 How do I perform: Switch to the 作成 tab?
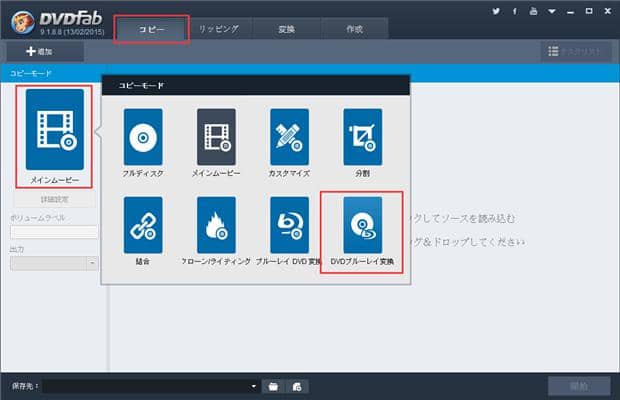coord(355,29)
